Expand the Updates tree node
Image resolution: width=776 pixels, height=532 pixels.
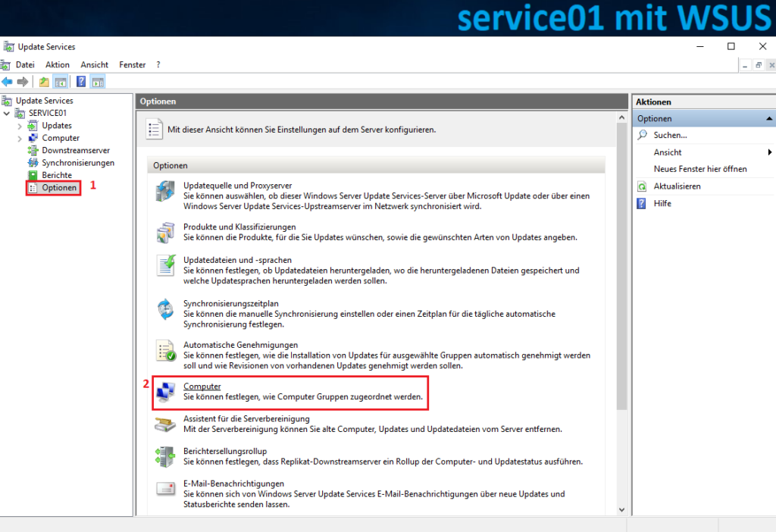[x=20, y=125]
